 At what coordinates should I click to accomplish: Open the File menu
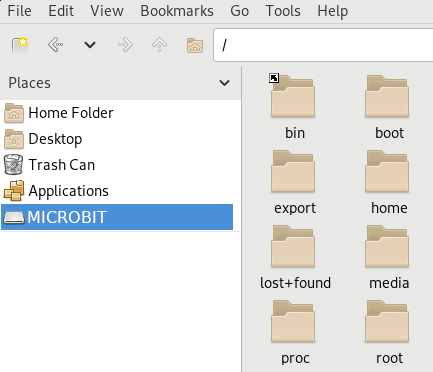click(19, 11)
